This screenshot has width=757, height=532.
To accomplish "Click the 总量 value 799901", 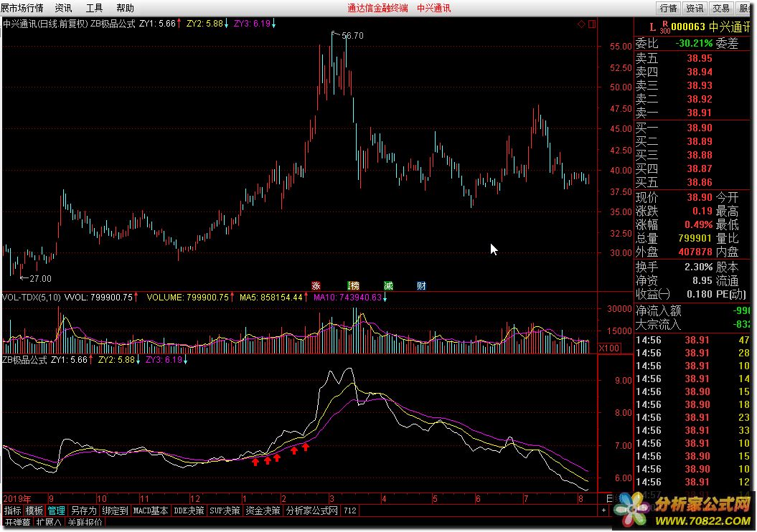I will coord(695,238).
